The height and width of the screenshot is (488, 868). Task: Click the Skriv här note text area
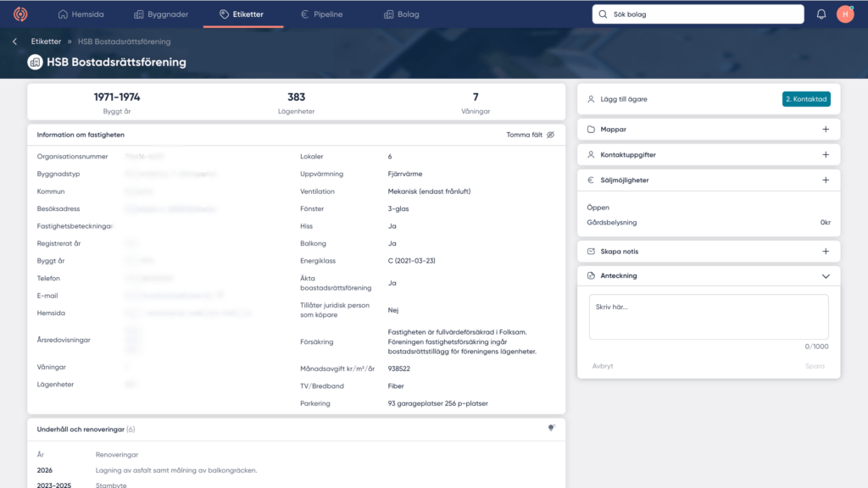click(x=709, y=317)
